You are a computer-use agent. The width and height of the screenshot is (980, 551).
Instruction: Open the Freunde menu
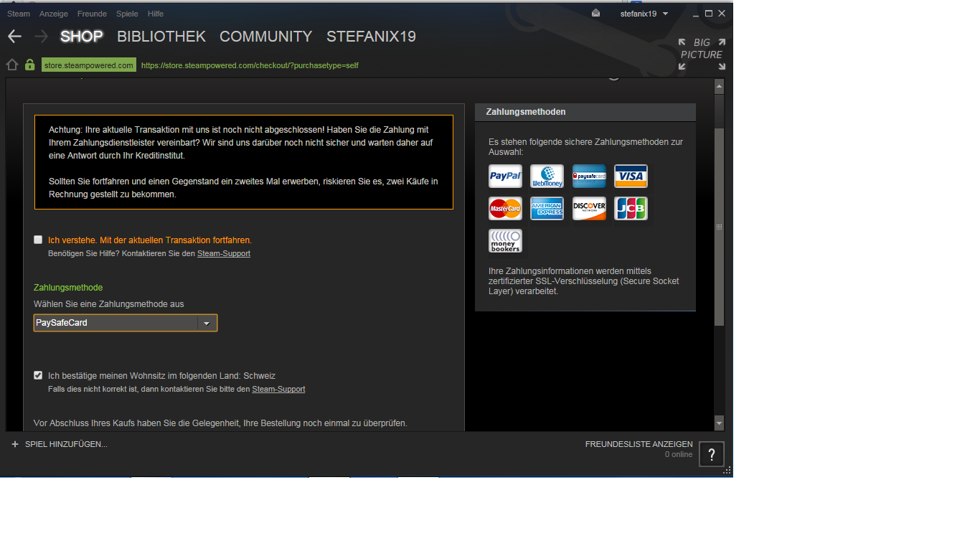coord(92,14)
